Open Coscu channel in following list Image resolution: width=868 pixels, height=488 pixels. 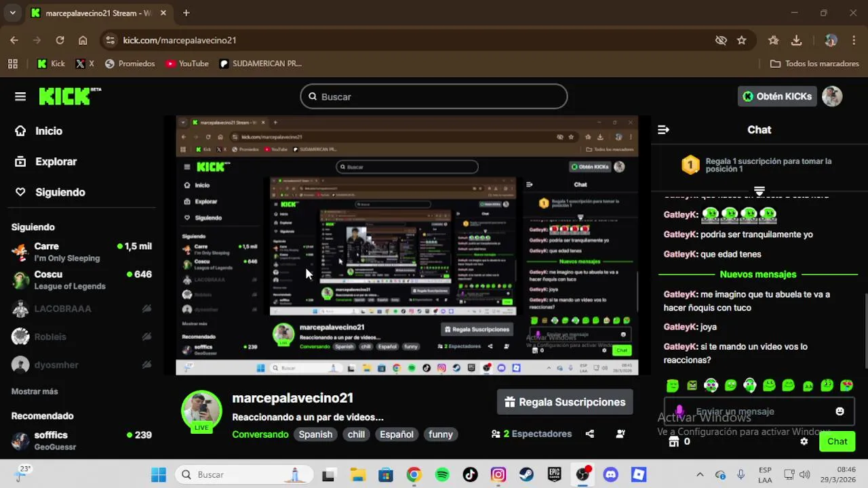coord(81,280)
